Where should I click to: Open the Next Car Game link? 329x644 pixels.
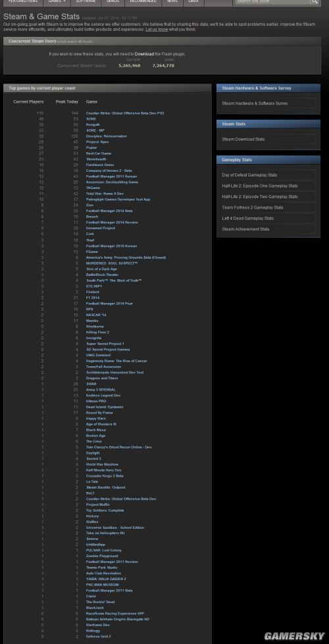click(99, 153)
